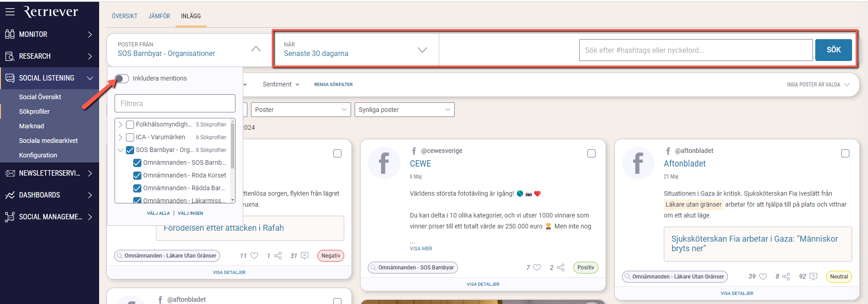Click Visa mer on CEWE post
This screenshot has width=868, height=304.
pyautogui.click(x=421, y=248)
